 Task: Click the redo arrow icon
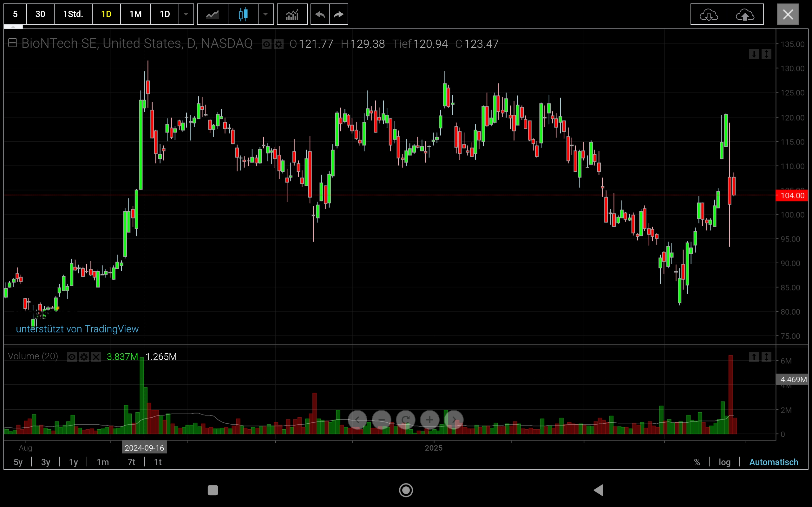click(338, 15)
